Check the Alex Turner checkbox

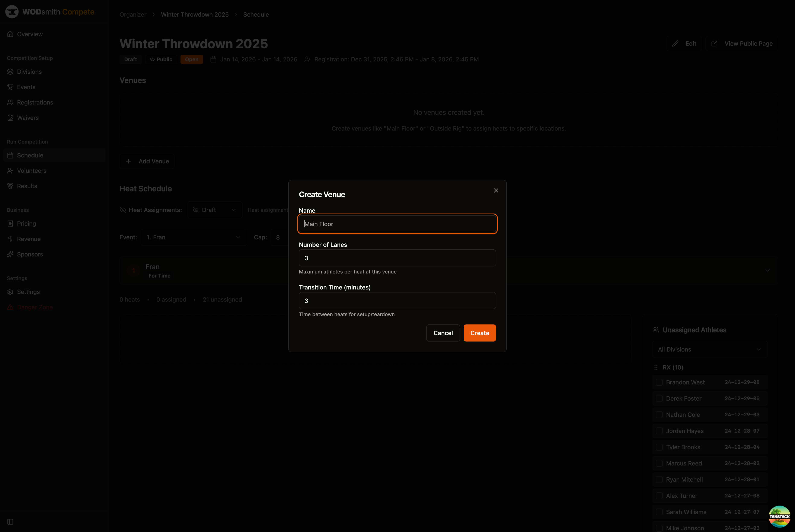point(659,496)
